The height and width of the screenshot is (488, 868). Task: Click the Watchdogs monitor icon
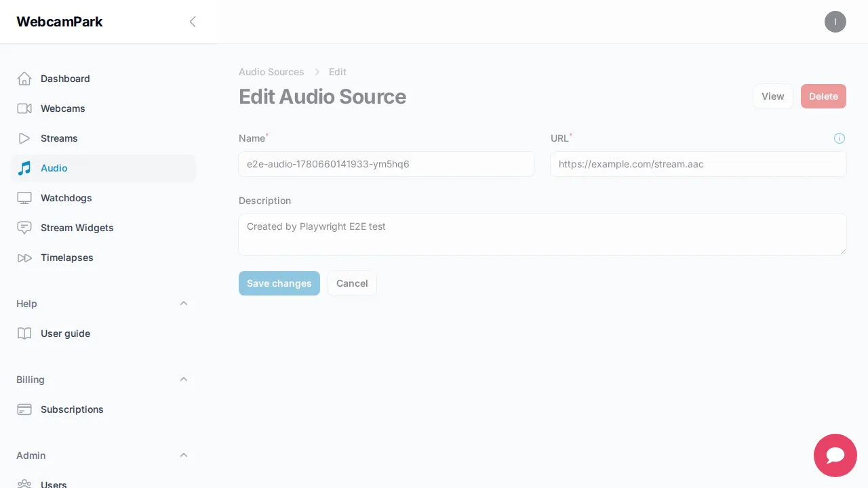[x=24, y=198]
